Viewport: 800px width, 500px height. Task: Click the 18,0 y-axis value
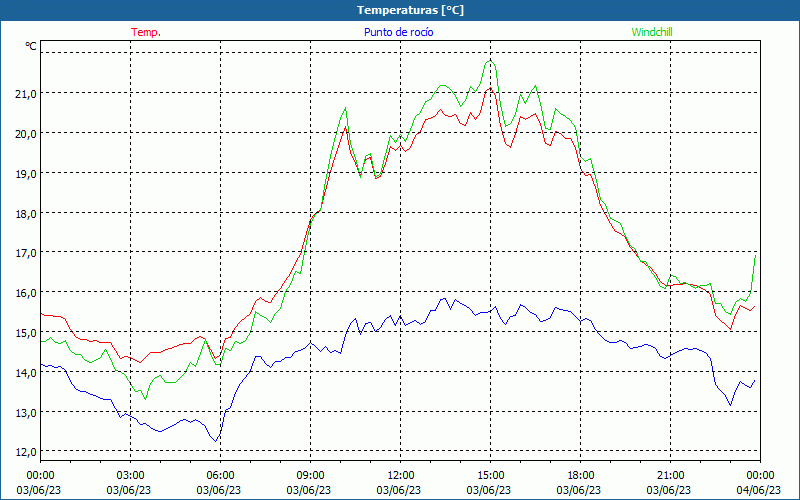pyautogui.click(x=27, y=213)
